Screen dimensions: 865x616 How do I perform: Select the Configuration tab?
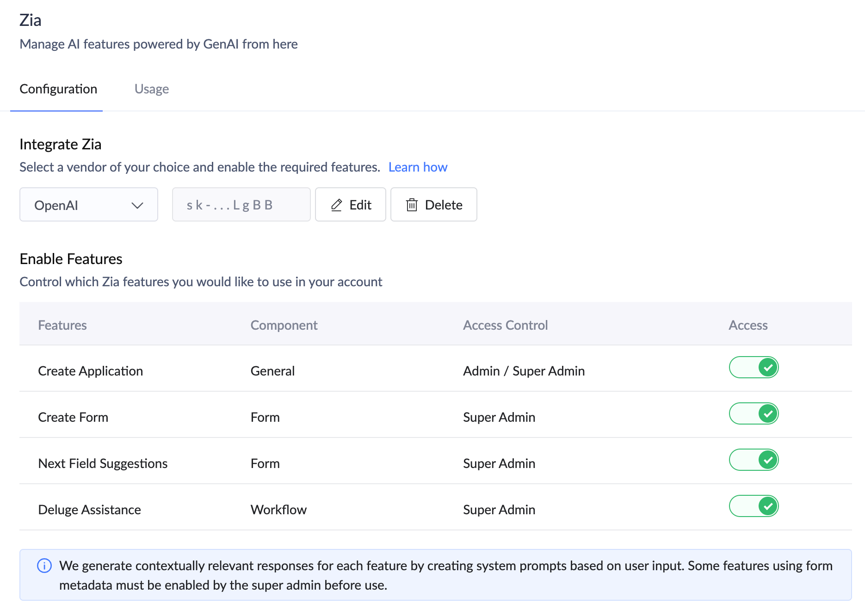58,89
